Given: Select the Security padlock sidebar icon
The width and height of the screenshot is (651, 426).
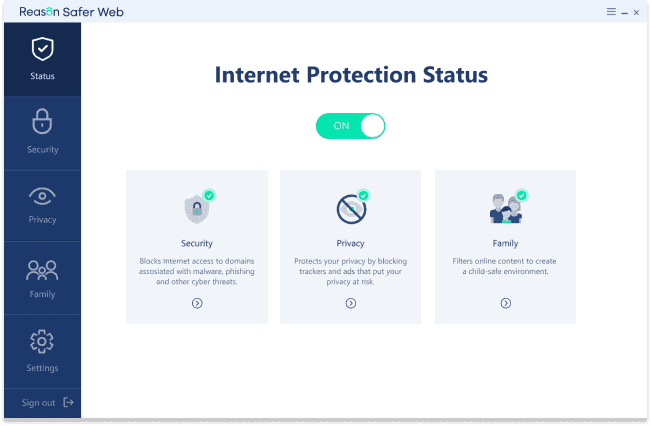Looking at the screenshot, I should (42, 121).
